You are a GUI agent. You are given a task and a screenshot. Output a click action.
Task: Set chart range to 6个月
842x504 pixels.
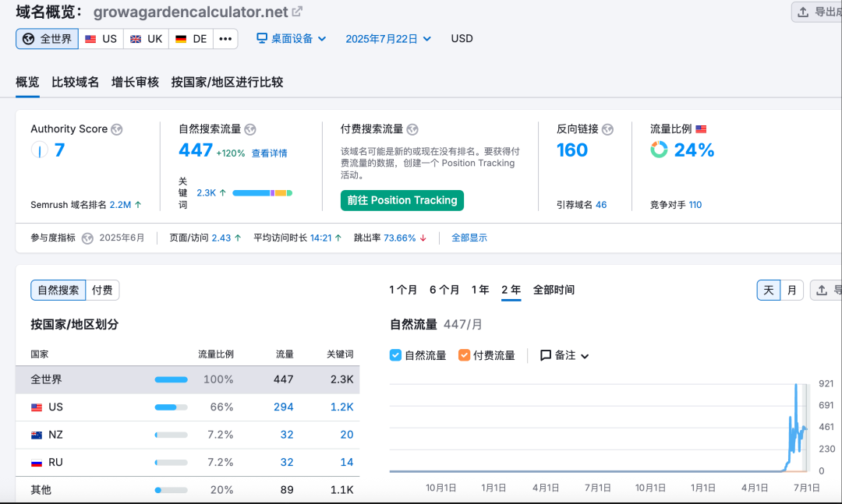pyautogui.click(x=444, y=290)
